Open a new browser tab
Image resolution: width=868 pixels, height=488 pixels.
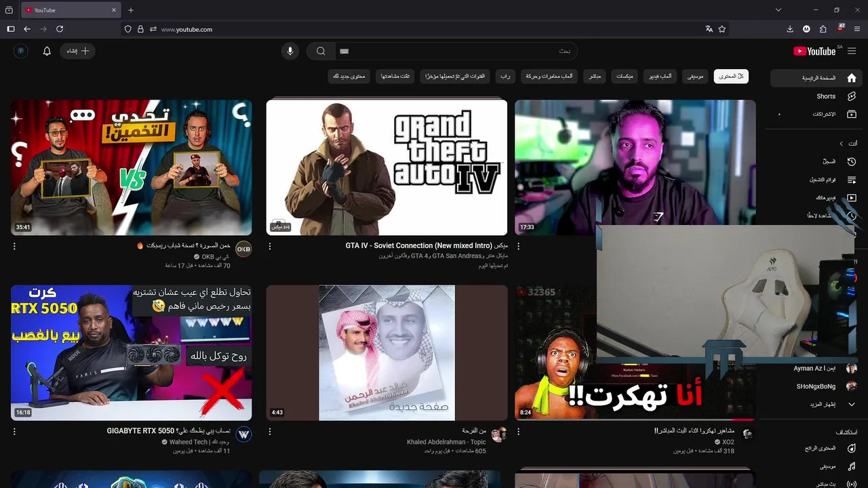[131, 10]
